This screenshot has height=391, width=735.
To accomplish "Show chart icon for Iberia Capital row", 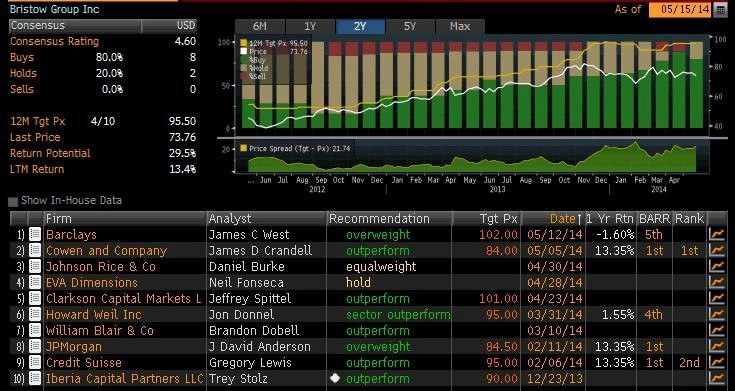I will tap(717, 378).
